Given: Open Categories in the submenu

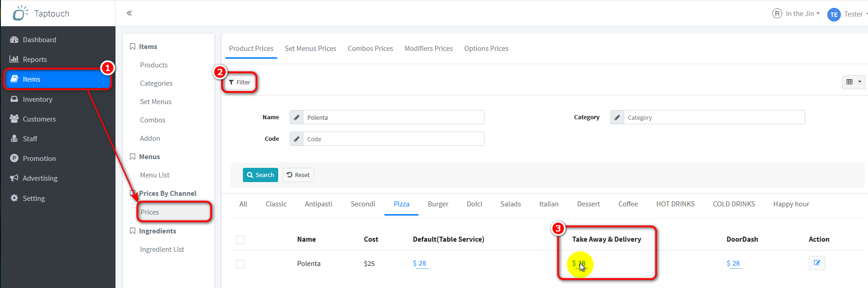Looking at the screenshot, I should (156, 83).
